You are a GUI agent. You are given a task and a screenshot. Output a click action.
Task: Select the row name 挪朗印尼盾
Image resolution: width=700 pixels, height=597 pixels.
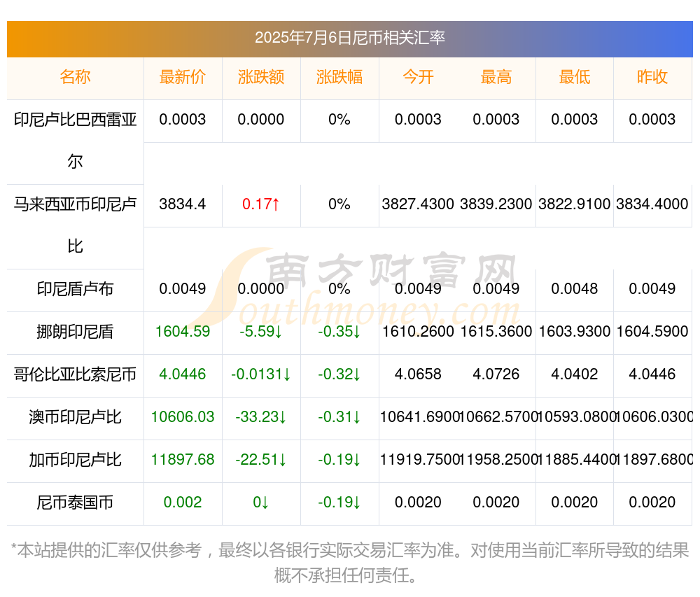pyautogui.click(x=75, y=332)
